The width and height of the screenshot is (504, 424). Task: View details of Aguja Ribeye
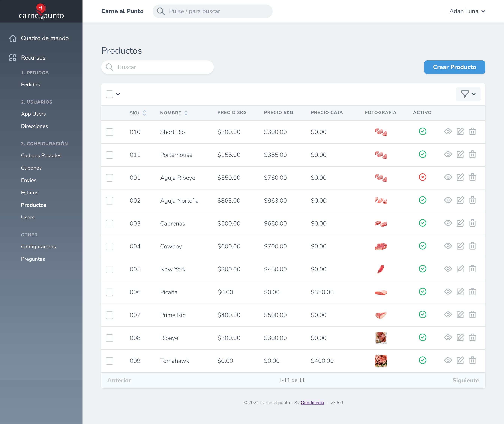pyautogui.click(x=448, y=177)
